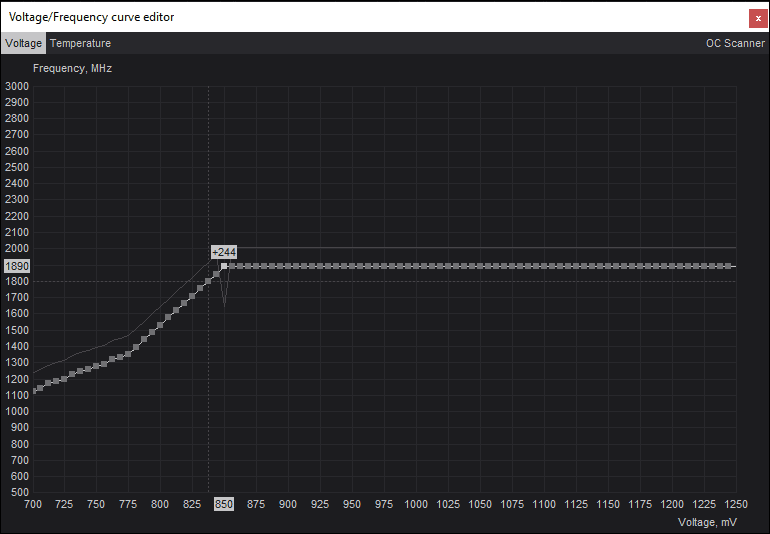This screenshot has width=770, height=534.
Task: Click the 1800 frequency axis label
Action: tap(17, 281)
